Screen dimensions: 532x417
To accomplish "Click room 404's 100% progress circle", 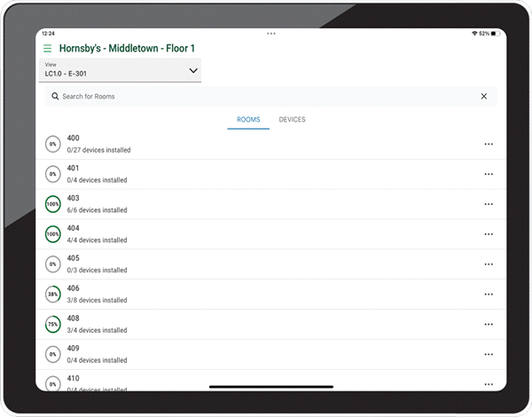I will tap(53, 234).
